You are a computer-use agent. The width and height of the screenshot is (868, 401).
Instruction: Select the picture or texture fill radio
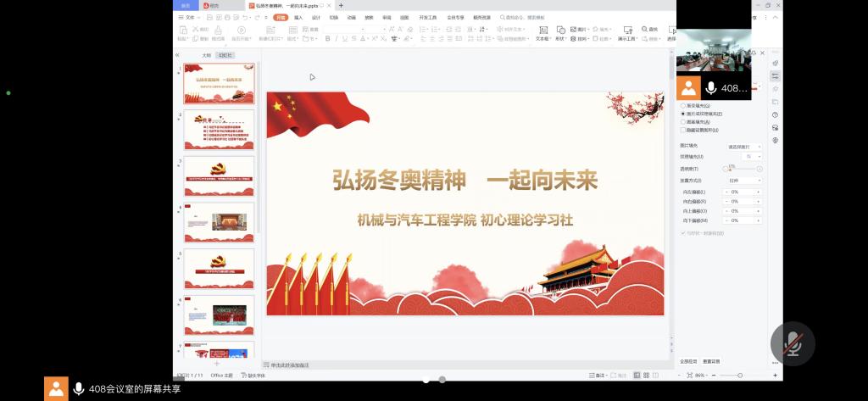click(684, 113)
